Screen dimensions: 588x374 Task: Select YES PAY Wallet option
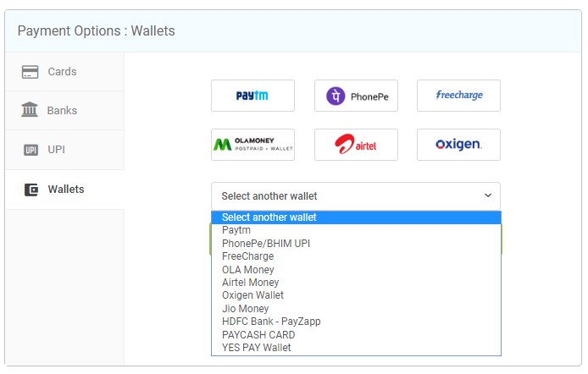click(256, 348)
